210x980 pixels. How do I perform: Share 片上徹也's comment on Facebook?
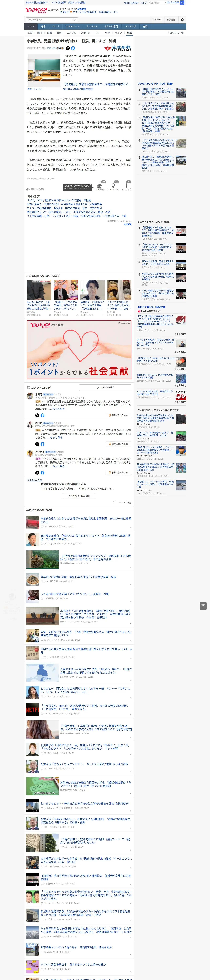(42, 473)
